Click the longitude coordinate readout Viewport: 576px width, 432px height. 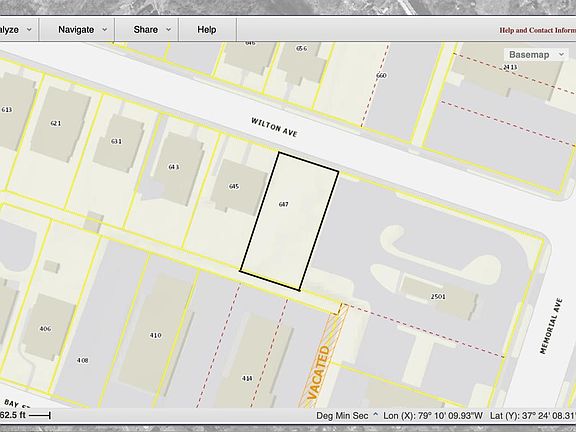[x=433, y=415]
